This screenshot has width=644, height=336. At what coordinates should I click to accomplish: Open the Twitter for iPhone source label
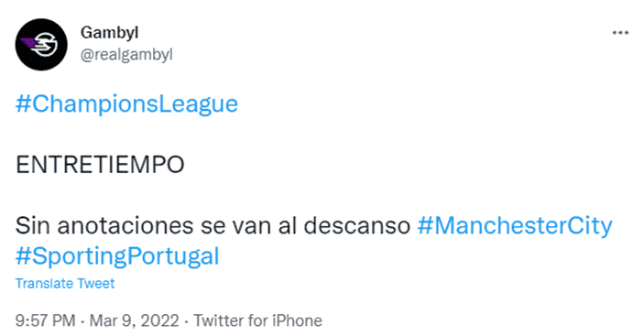pos(258,320)
